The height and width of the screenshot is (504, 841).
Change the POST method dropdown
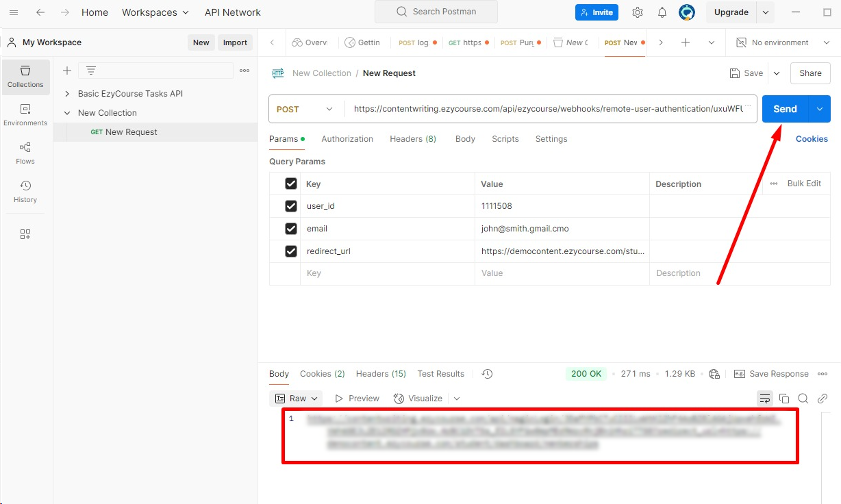306,109
